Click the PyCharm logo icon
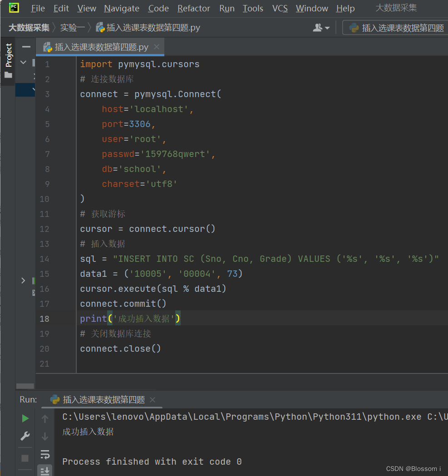This screenshot has height=476, width=448. coord(14,8)
